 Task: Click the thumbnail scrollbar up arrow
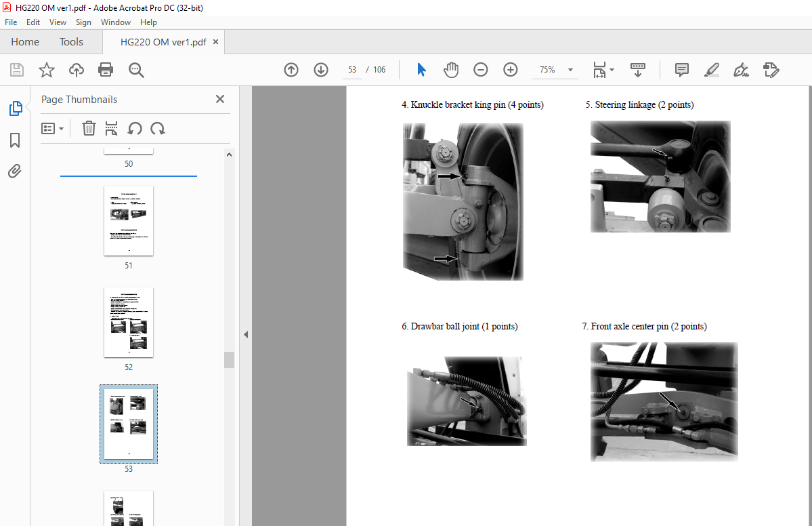(x=230, y=155)
